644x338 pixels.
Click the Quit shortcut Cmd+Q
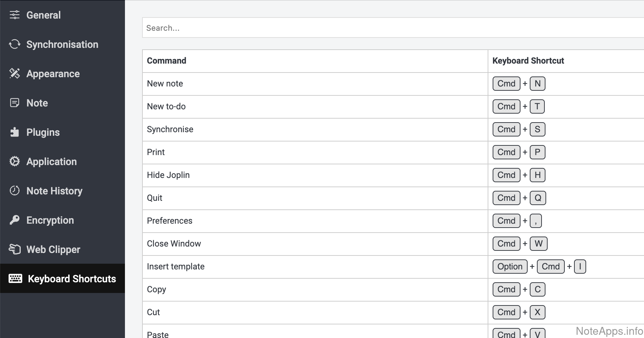pyautogui.click(x=519, y=198)
